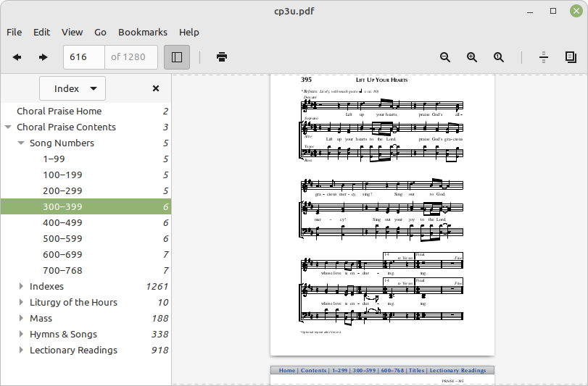The height and width of the screenshot is (386, 588).
Task: Follow the Lectionary Readings footer link
Action: (x=457, y=370)
